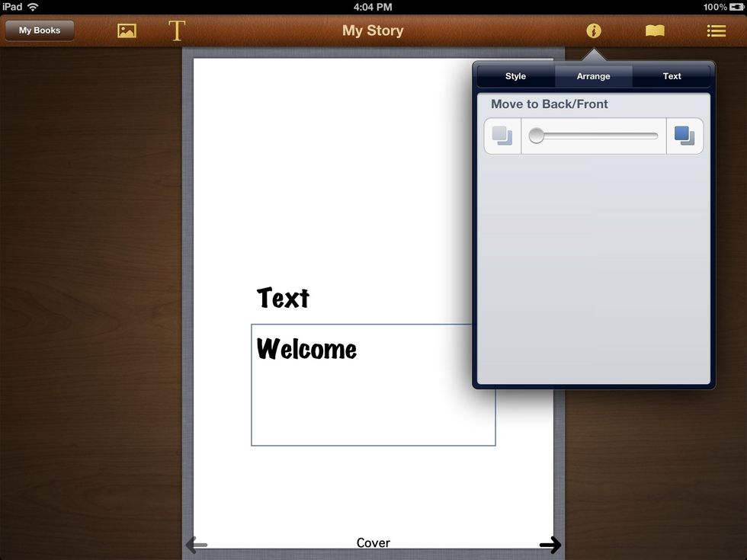Insert an image using the photo icon
This screenshot has height=560, width=747.
126,30
